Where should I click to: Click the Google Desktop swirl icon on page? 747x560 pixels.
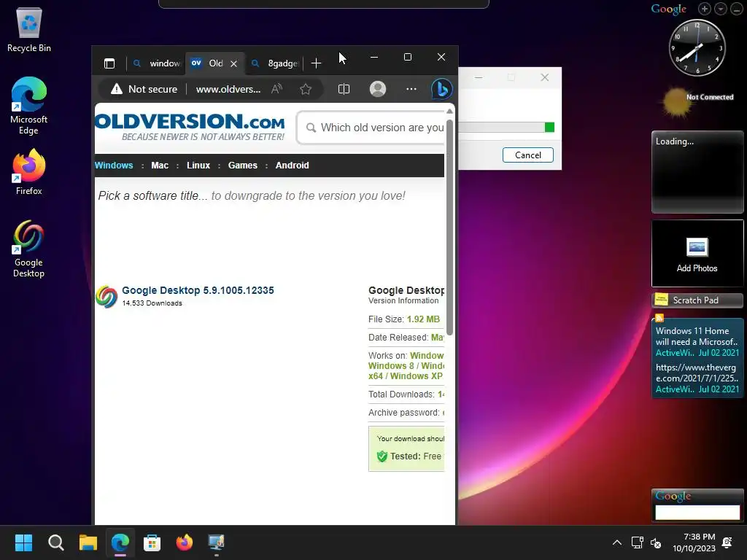coord(107,297)
